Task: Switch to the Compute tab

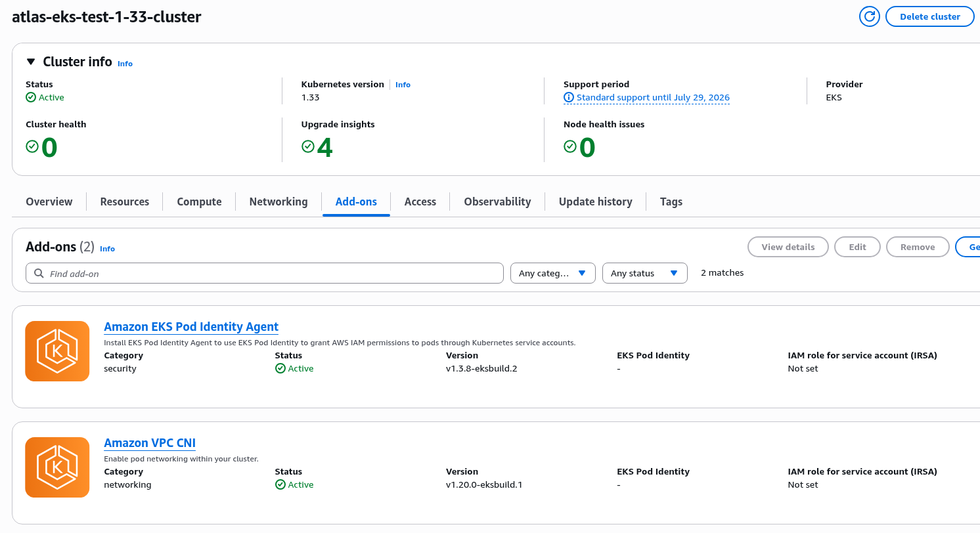Action: 199,202
